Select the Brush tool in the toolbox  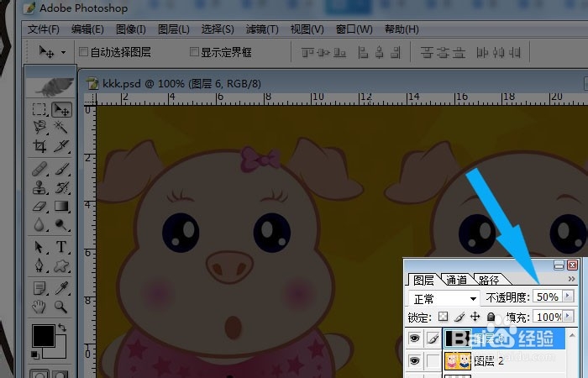(x=61, y=169)
